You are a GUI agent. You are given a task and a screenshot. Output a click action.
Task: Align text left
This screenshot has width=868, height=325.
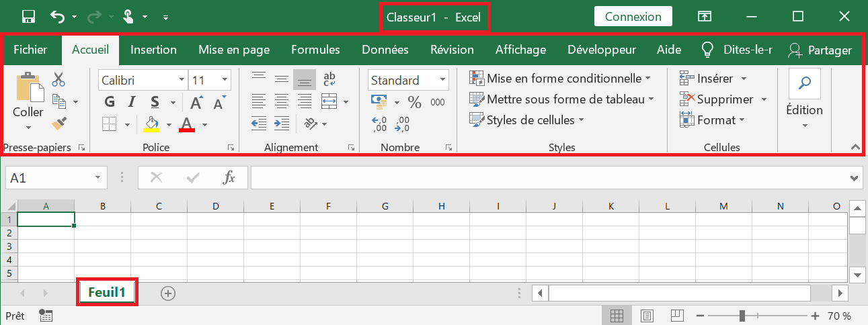pos(258,102)
